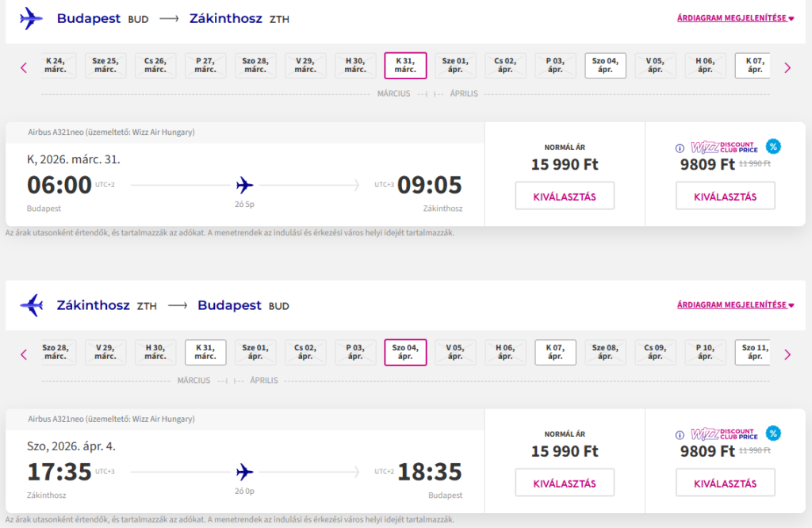Choose Discount Club price 9809 Ft outbound
812x528 pixels.
click(725, 196)
